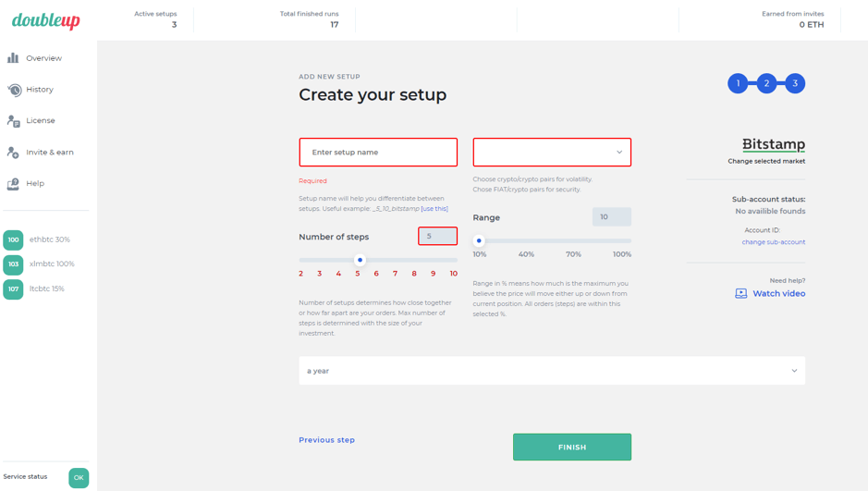Expand the 'a year' dropdown

click(552, 371)
